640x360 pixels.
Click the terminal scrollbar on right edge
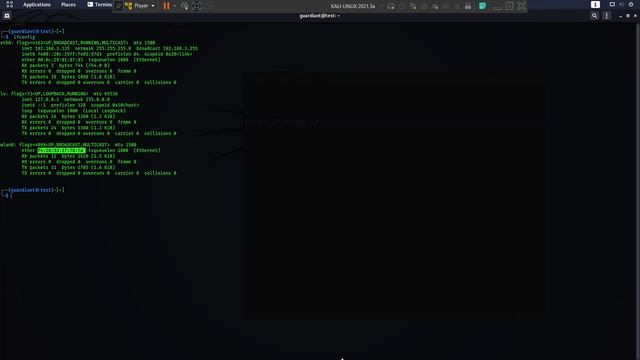pos(637,190)
